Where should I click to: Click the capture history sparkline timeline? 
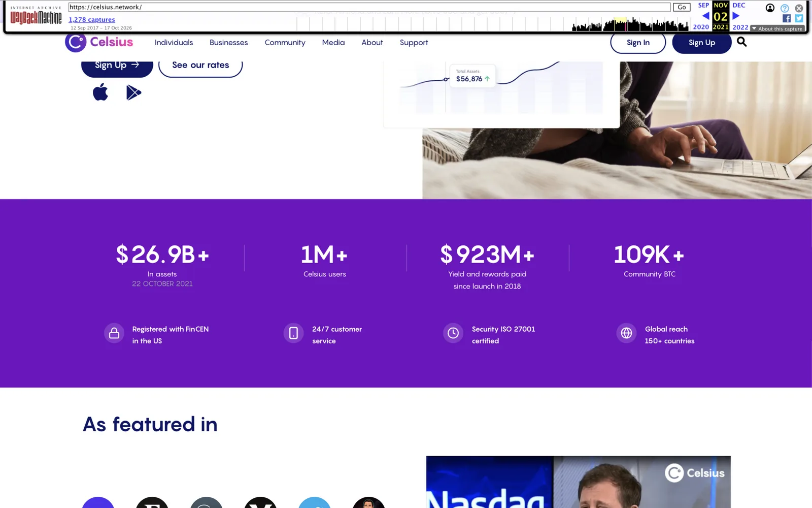pyautogui.click(x=492, y=24)
